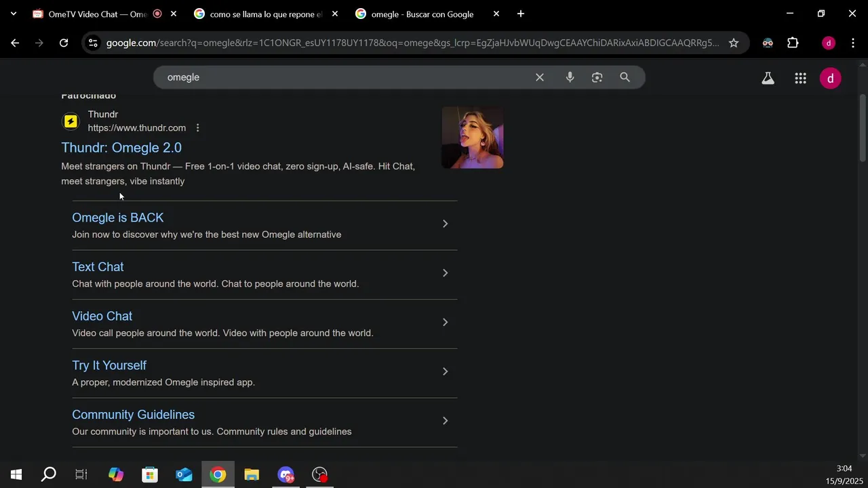868x488 pixels.
Task: Close the 'omegle - Buscar con Google' tab
Action: 496,14
